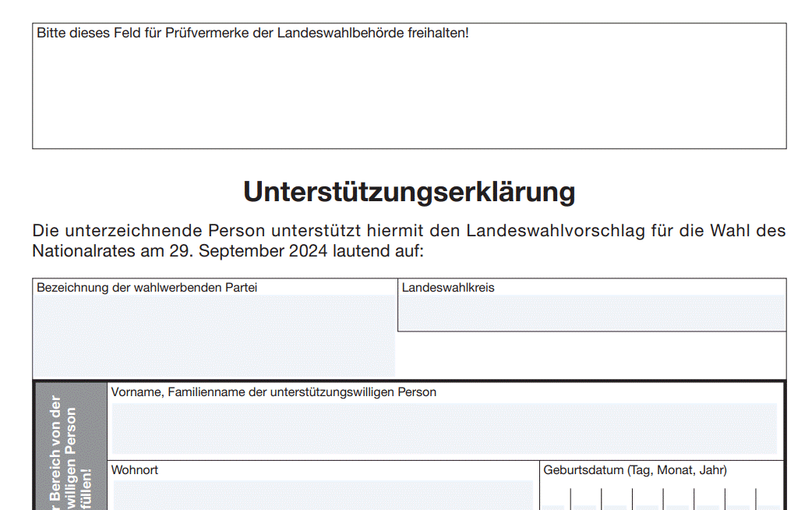Click the '29. September 2024' date text

click(249, 251)
